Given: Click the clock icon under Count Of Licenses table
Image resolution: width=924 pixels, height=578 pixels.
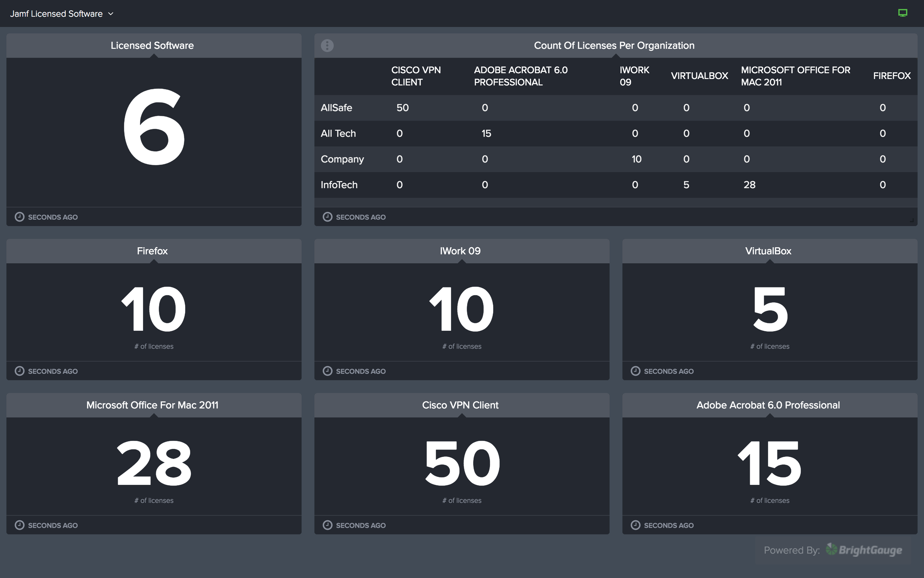Looking at the screenshot, I should coord(328,217).
